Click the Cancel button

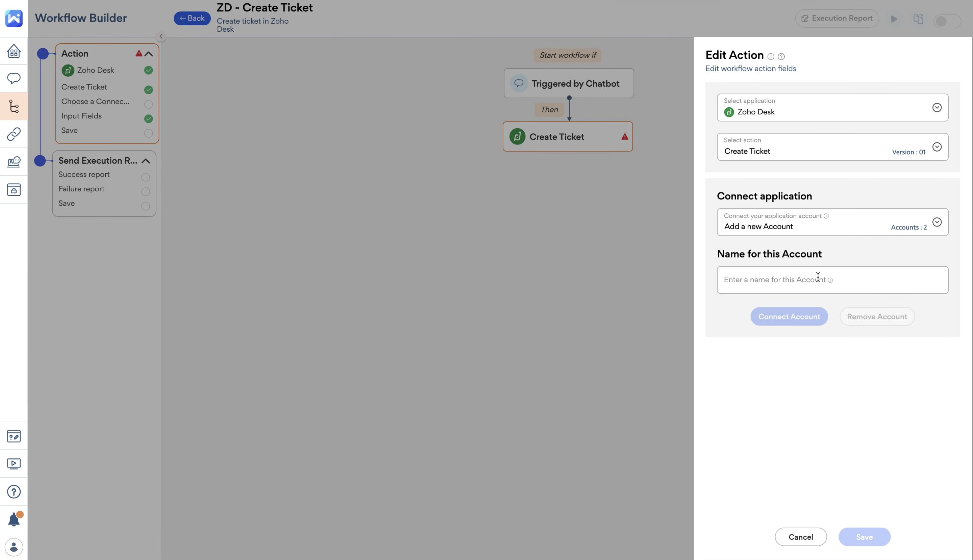tap(801, 537)
